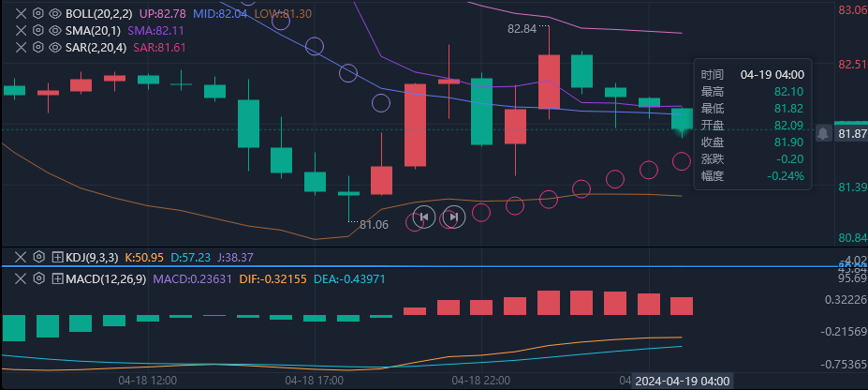Step to the previous candle
This screenshot has width=868, height=390.
click(423, 217)
